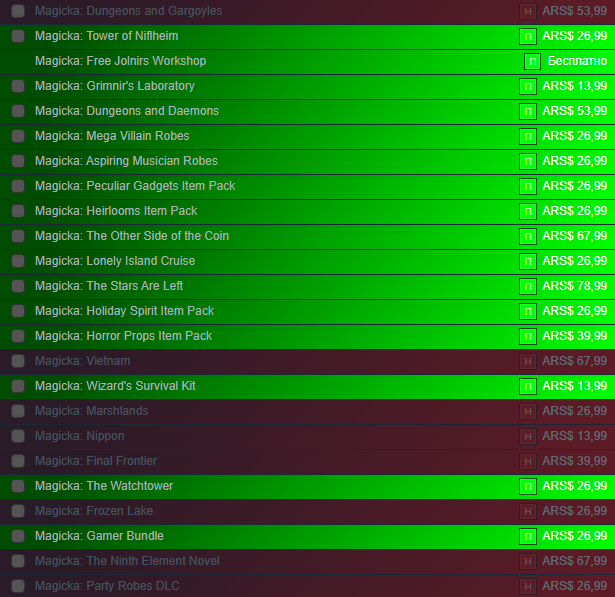The width and height of the screenshot is (615, 597).
Task: Toggle checkbox for Dungeons and Daemons
Action: pos(18,111)
